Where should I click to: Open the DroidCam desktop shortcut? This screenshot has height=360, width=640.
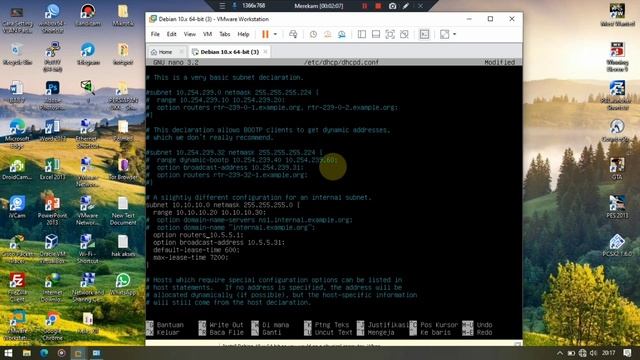tap(17, 169)
